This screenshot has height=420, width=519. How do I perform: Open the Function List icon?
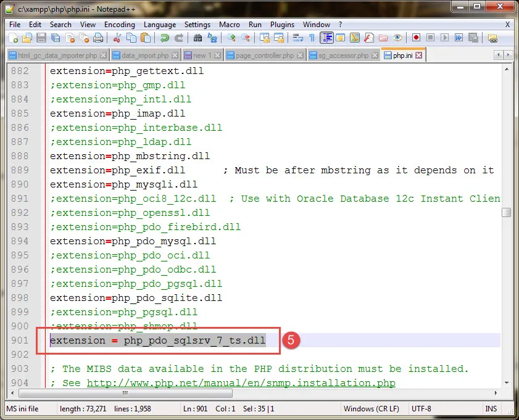pyautogui.click(x=368, y=38)
